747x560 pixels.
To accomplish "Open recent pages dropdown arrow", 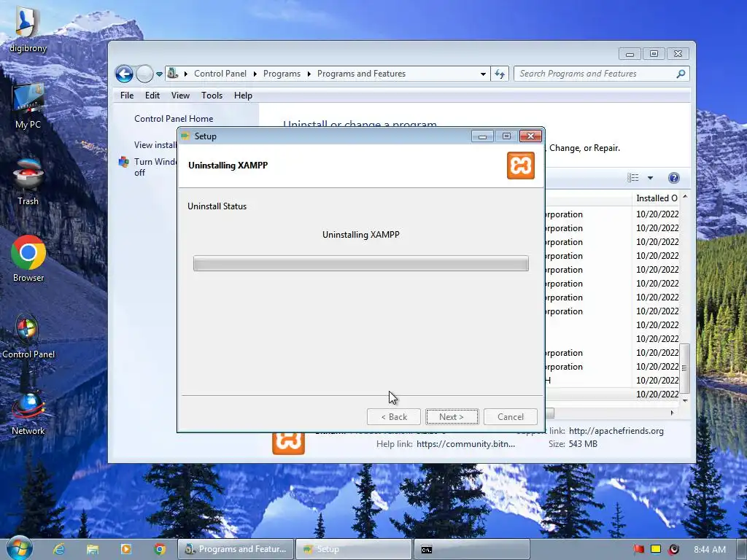I will [159, 74].
